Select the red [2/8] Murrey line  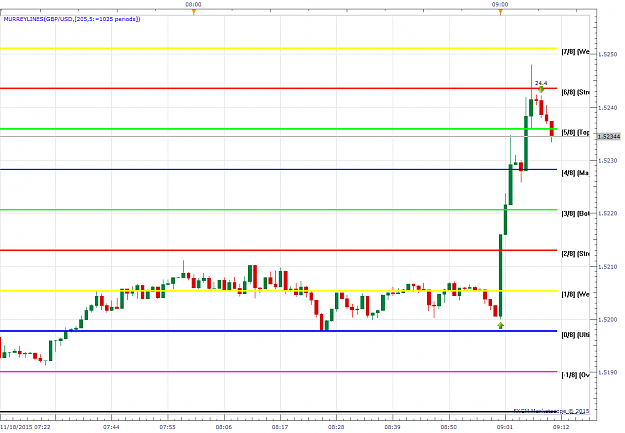pos(278,250)
